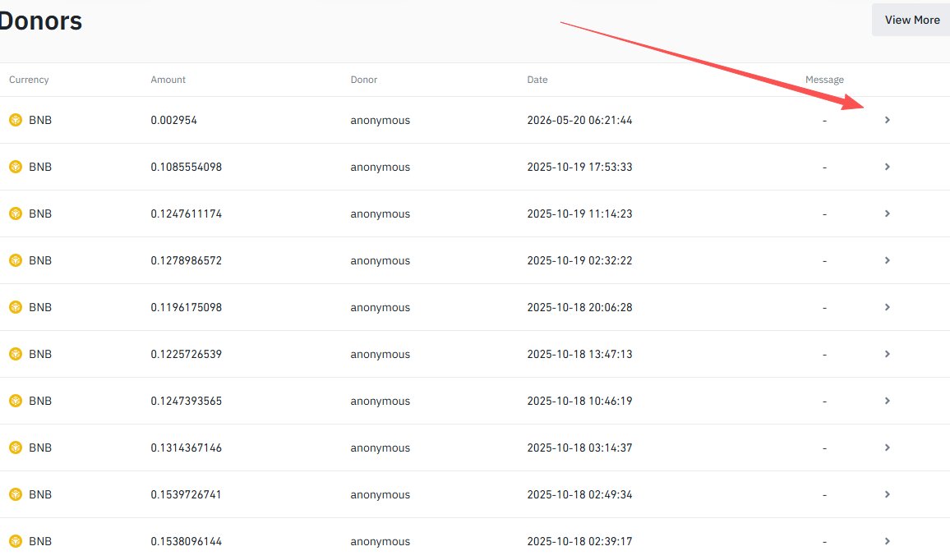
Task: Expand the 0.1539726741 donation details
Action: coord(887,494)
